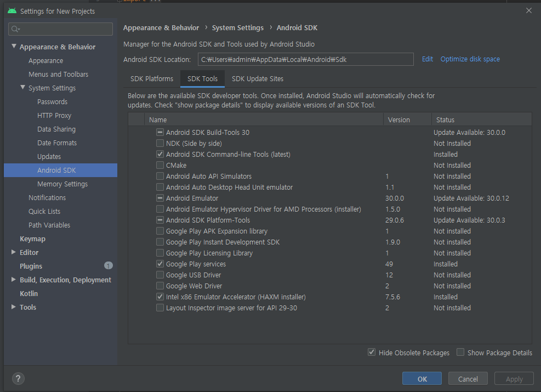Screen dimensions: 541x392
Task: Expand Build, Execution, Deployment node
Action: (x=14, y=280)
